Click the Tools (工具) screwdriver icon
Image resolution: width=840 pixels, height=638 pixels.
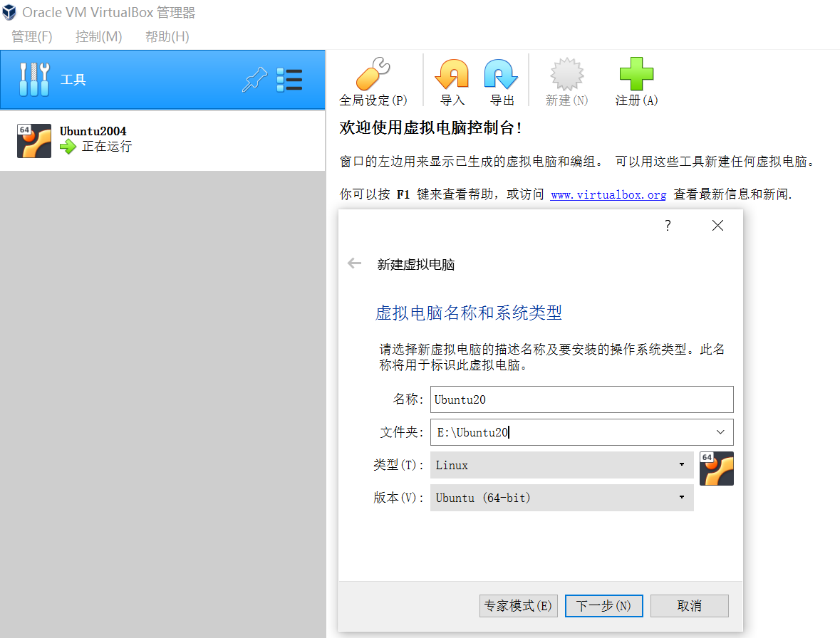(x=34, y=79)
